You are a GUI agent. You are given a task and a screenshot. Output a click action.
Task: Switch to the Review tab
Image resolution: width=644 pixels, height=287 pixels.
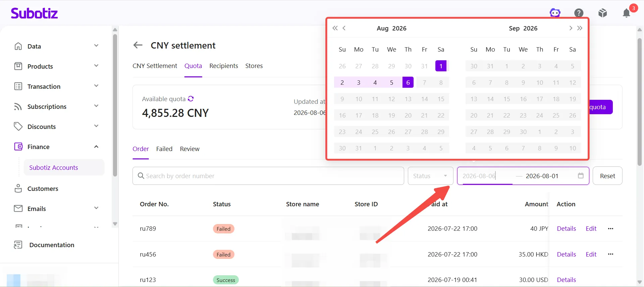tap(190, 149)
